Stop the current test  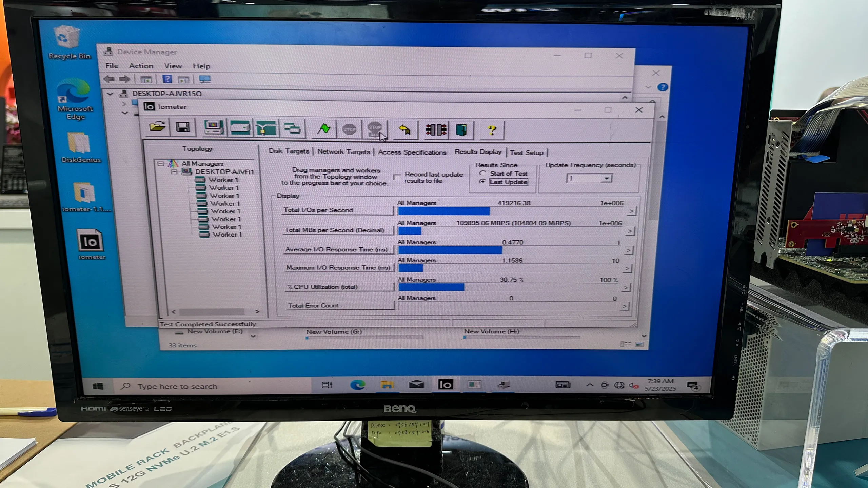(349, 129)
